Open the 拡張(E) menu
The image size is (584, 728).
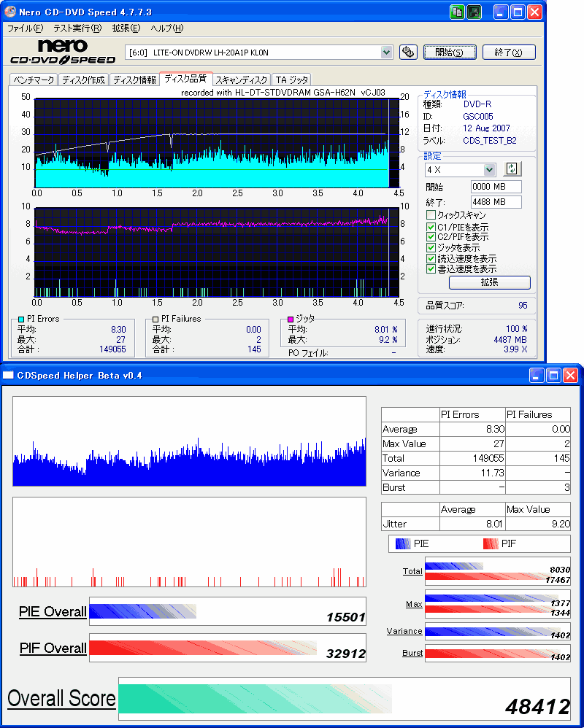click(x=126, y=28)
